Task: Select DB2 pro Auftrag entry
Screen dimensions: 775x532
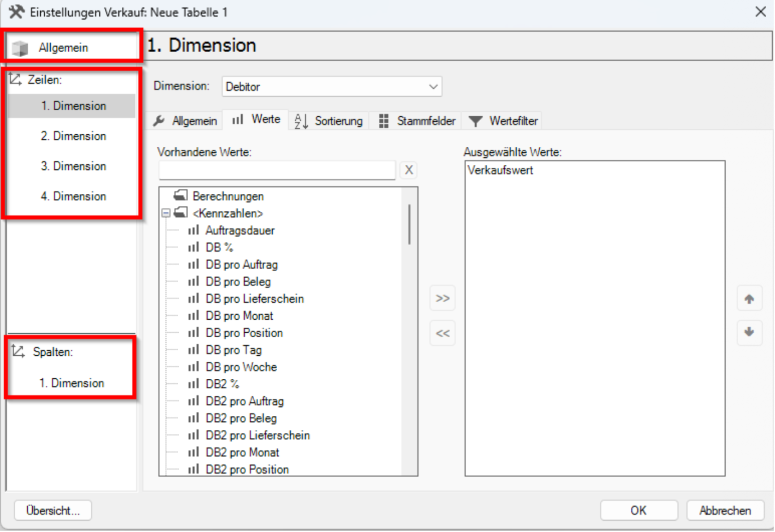Action: click(244, 401)
